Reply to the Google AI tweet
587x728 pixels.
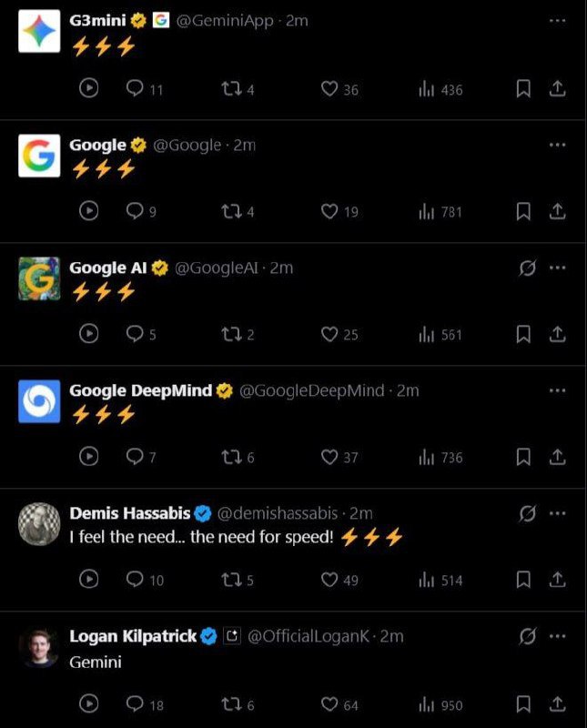135,335
